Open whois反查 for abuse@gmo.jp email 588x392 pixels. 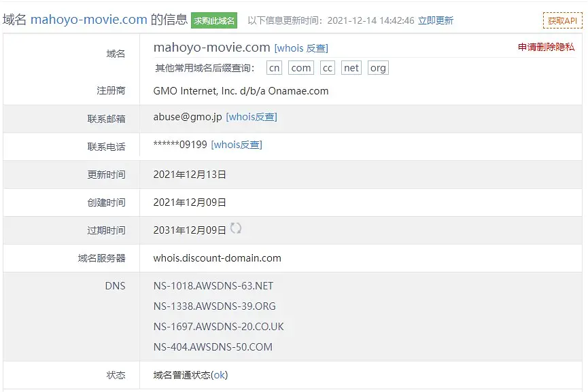pyautogui.click(x=252, y=117)
